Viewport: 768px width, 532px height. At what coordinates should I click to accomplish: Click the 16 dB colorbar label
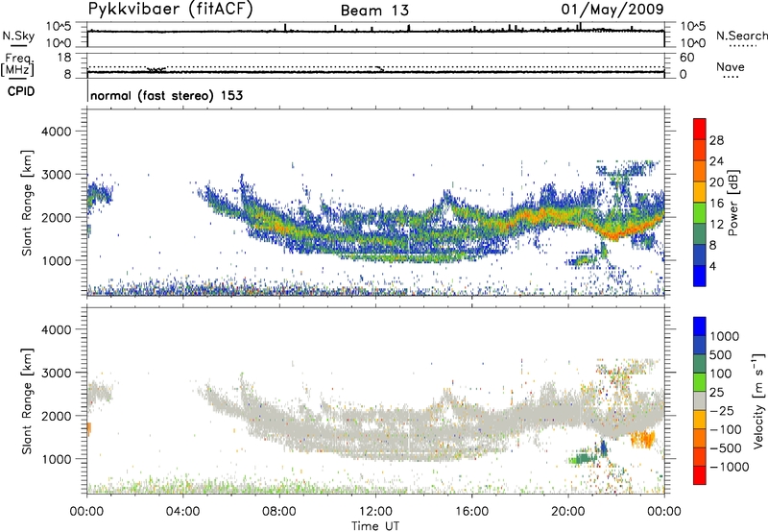tap(716, 204)
